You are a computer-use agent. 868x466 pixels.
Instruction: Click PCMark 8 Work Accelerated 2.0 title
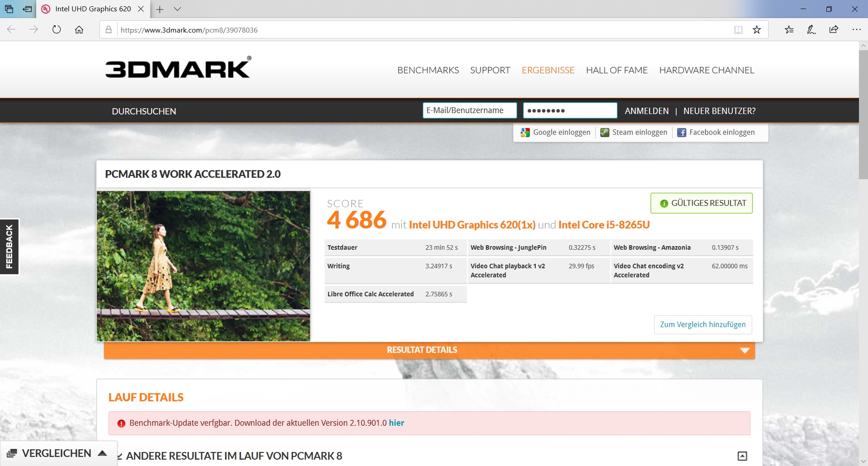pyautogui.click(x=193, y=174)
